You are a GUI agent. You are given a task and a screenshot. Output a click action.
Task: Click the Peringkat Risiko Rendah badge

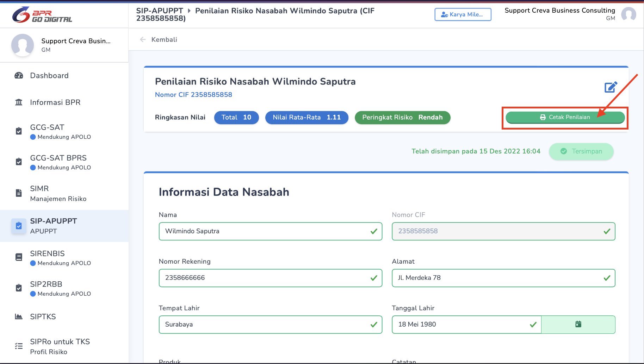coord(402,118)
